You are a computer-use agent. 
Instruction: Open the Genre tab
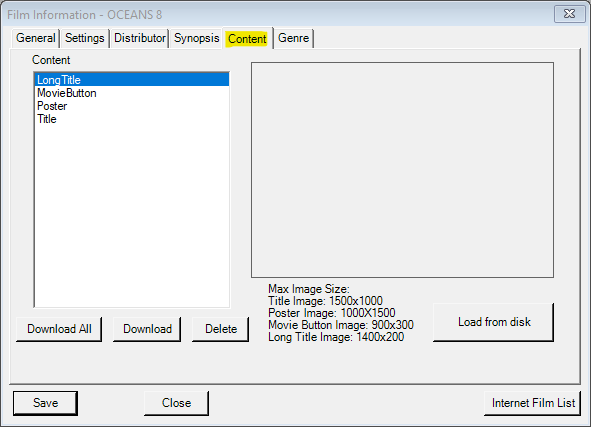click(293, 38)
